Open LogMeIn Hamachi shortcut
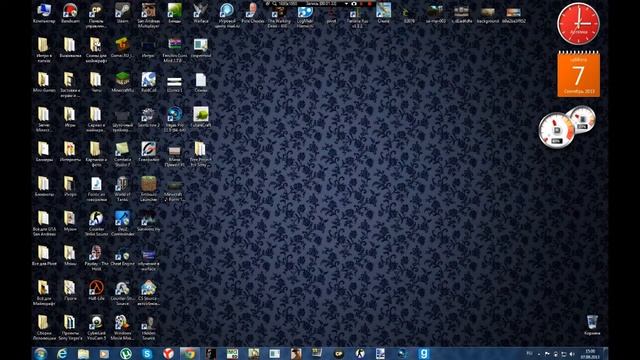The height and width of the screenshot is (360, 640). [305, 16]
